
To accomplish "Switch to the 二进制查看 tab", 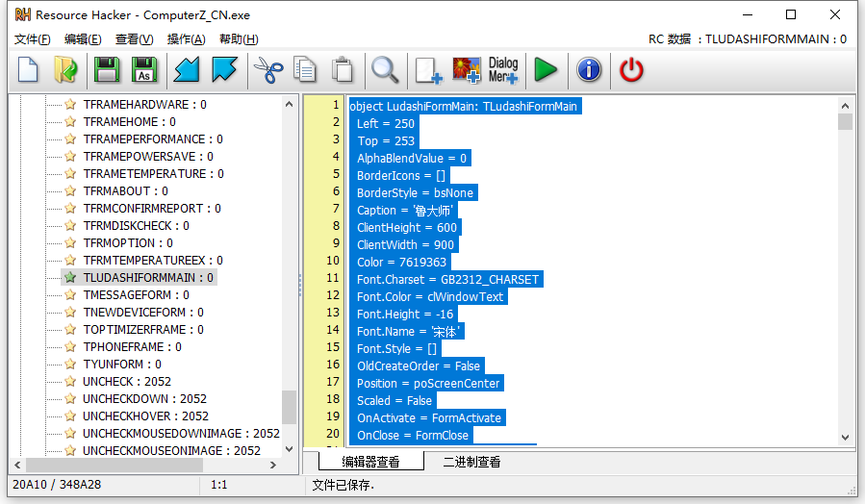I will point(471,462).
